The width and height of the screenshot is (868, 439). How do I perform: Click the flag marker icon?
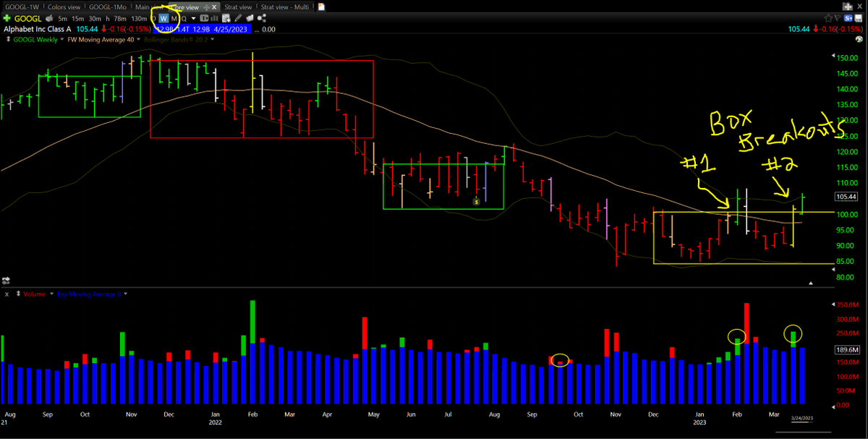point(838,18)
